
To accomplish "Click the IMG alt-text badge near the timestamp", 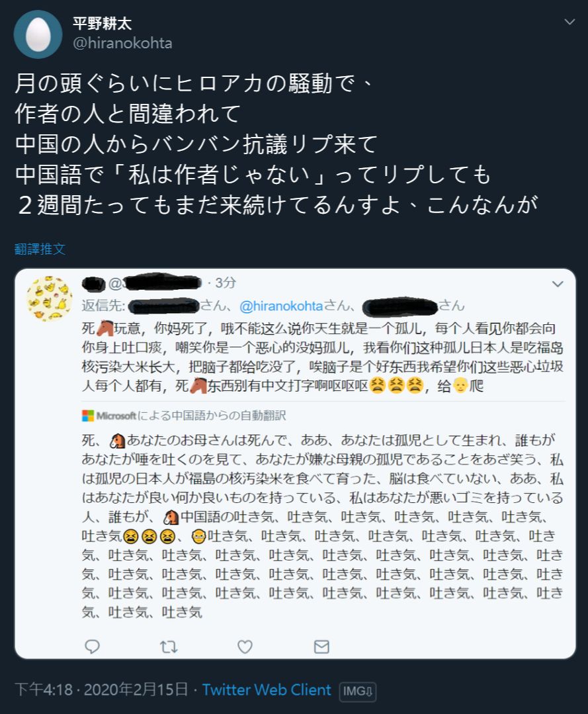I will coord(357,690).
